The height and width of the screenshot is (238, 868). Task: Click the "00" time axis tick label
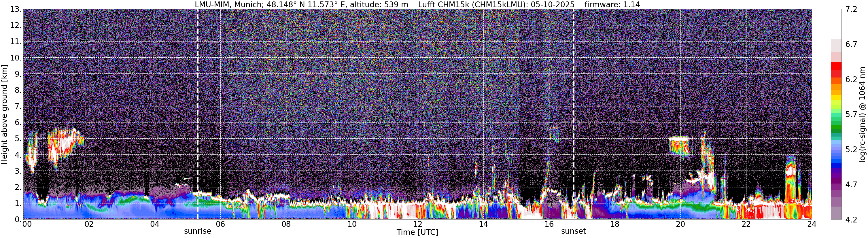click(27, 224)
